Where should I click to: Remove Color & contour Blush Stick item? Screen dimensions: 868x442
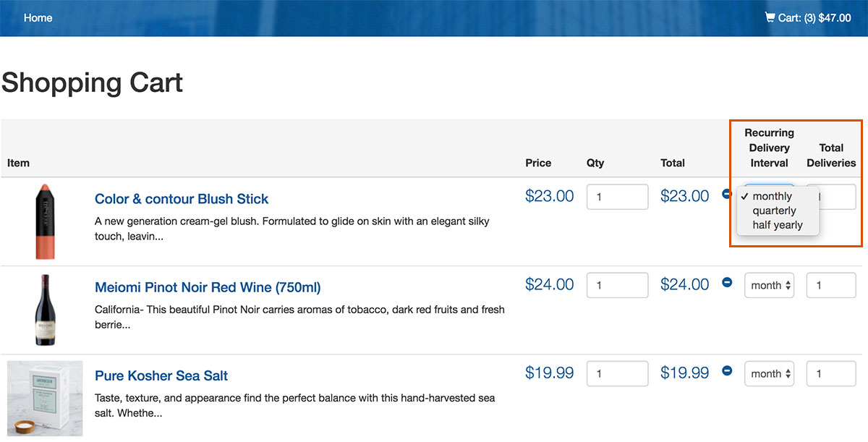(727, 194)
